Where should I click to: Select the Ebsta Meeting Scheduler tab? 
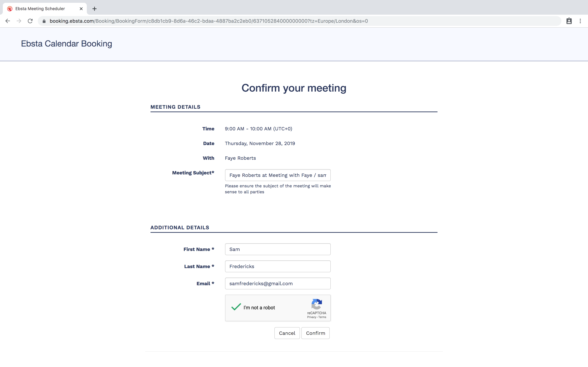pos(40,9)
